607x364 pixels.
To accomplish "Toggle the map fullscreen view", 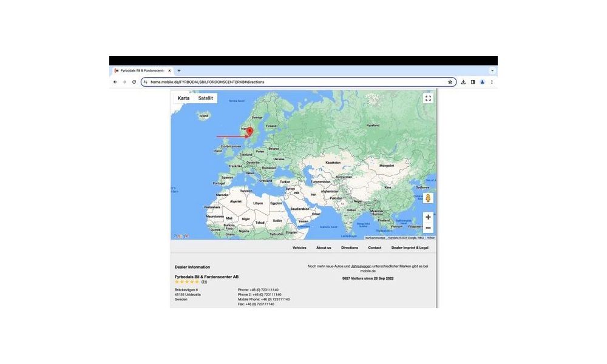I will pos(428,98).
